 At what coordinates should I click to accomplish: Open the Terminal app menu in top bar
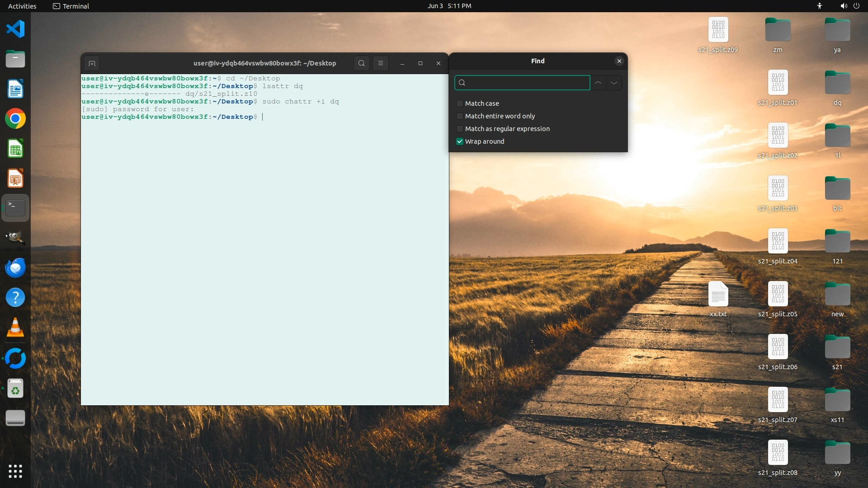click(71, 6)
